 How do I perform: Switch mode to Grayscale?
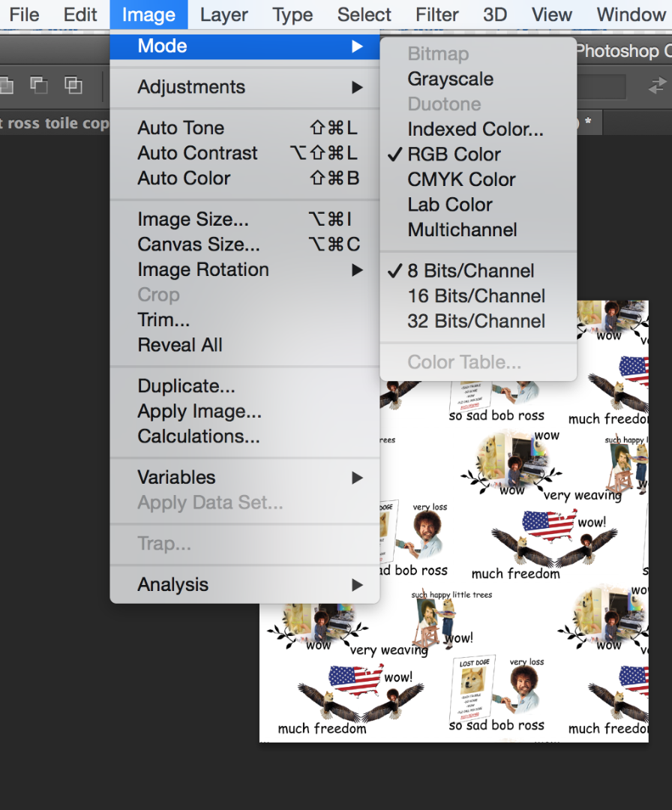click(478, 79)
